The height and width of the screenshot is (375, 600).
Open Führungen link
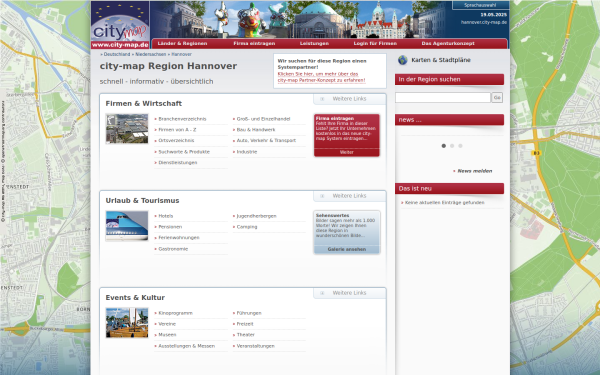pos(249,313)
